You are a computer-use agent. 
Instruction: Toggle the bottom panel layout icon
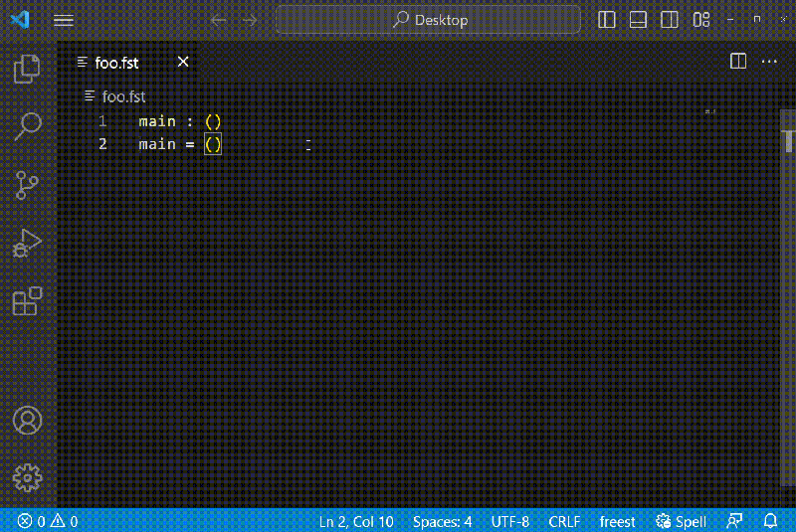(638, 20)
